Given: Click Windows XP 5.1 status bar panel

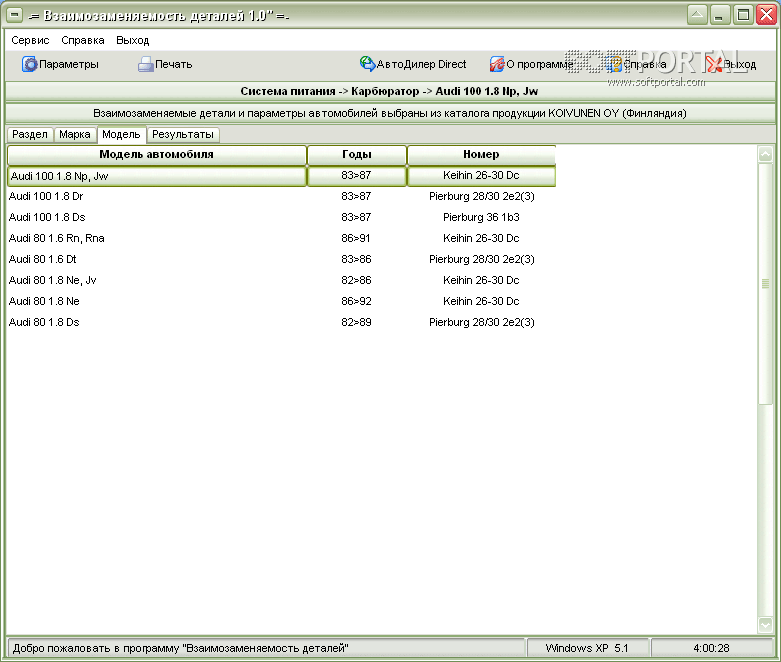Looking at the screenshot, I should pos(587,648).
